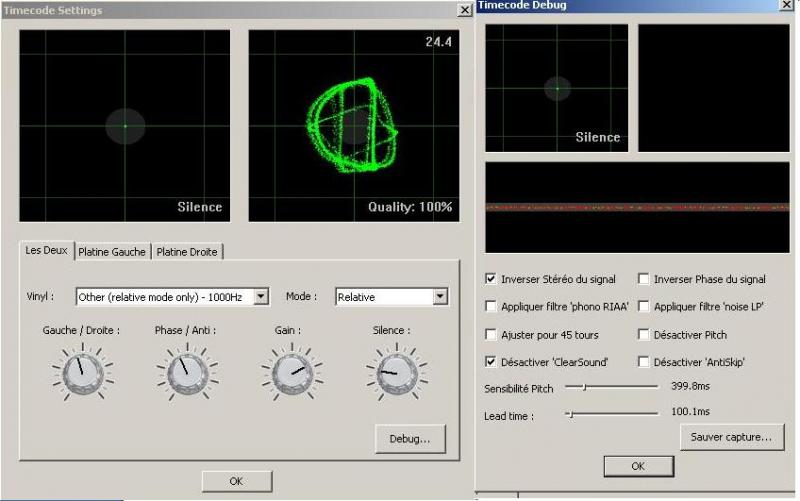Click the Quality 100% scope display
Viewport: 800px width, 501px height.
(x=353, y=125)
